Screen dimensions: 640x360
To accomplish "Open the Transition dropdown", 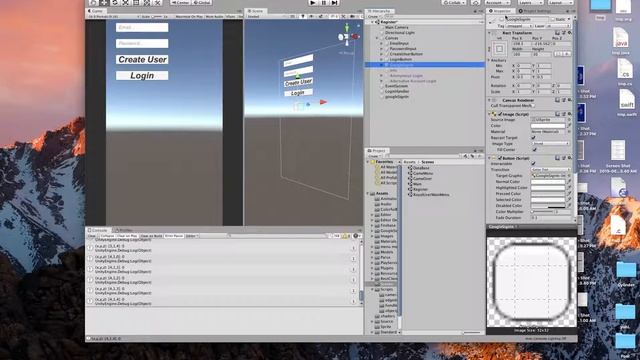I will (551, 169).
